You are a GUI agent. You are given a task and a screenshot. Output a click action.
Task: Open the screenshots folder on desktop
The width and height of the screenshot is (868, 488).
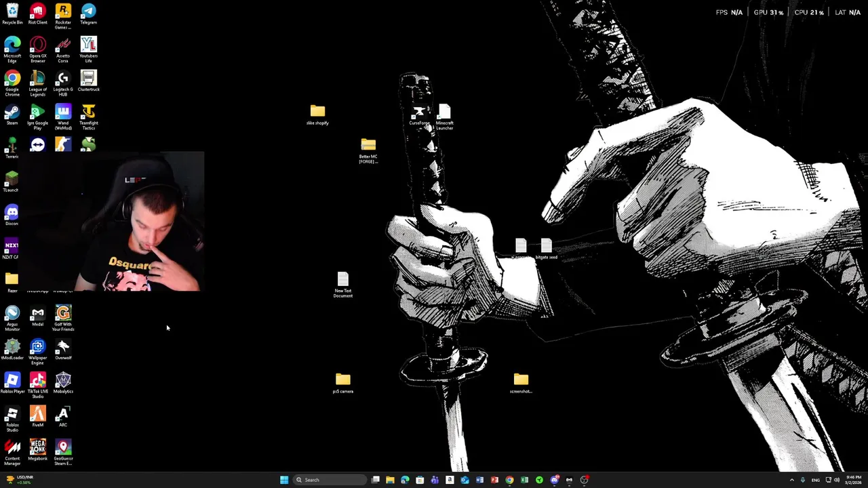click(521, 383)
